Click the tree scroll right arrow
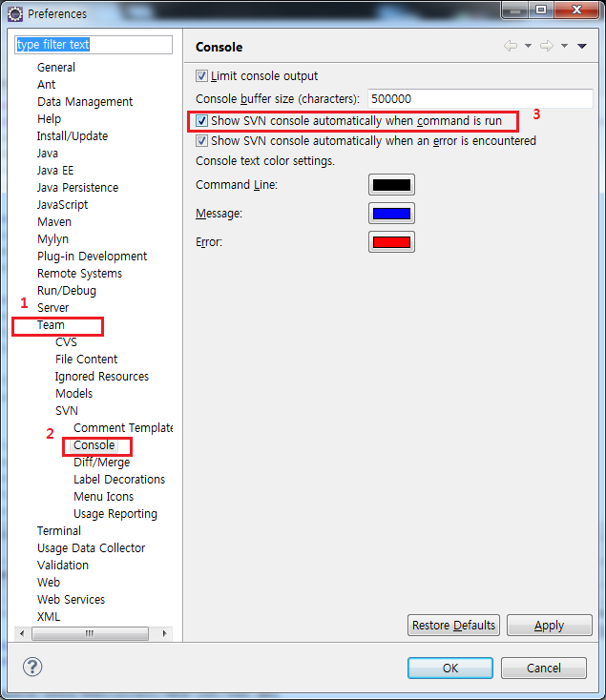Screen dimensions: 606x700 (x=164, y=633)
